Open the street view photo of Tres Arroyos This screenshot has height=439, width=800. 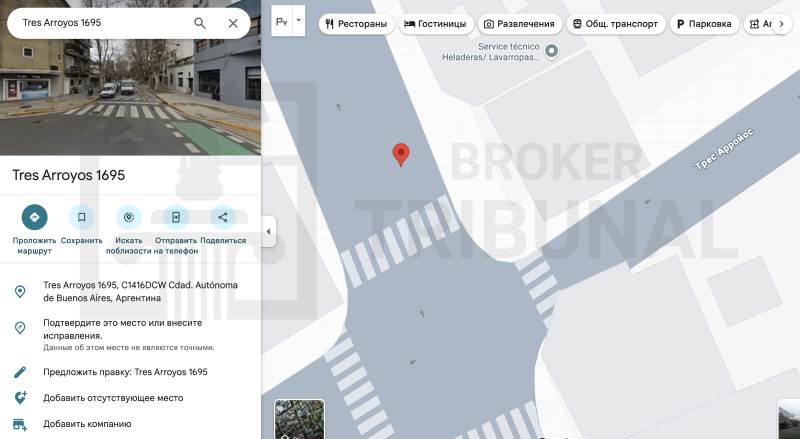[x=130, y=97]
